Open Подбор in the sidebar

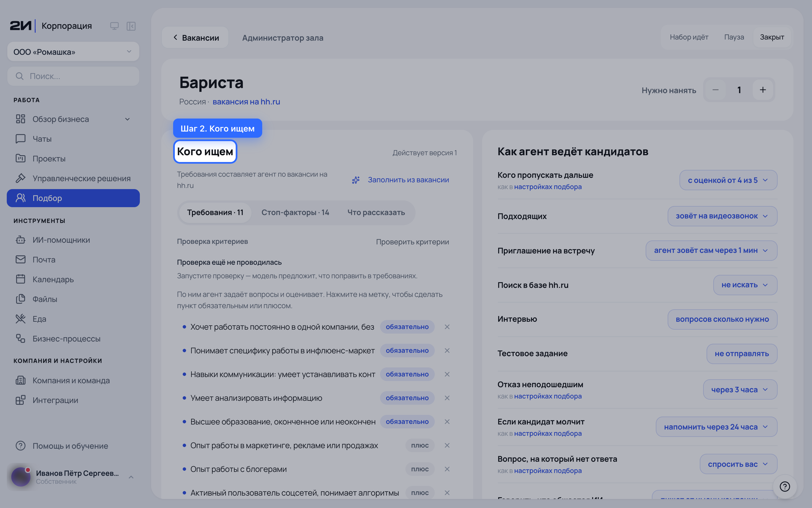coord(73,198)
